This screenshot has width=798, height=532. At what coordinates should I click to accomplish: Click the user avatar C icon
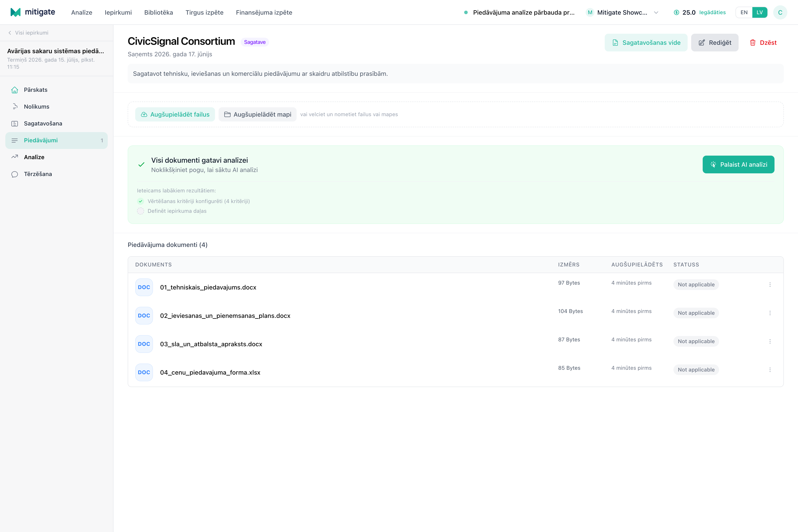(x=780, y=13)
